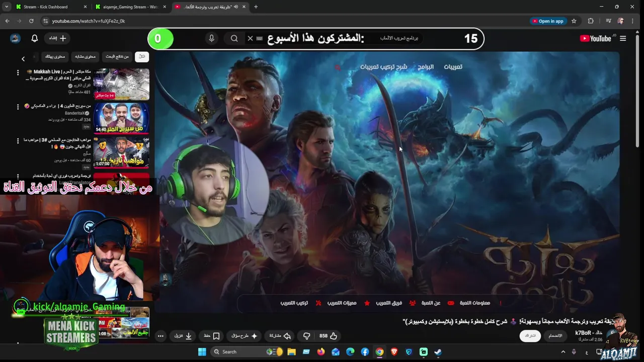
Task: Click the Open in app button
Action: (547, 21)
